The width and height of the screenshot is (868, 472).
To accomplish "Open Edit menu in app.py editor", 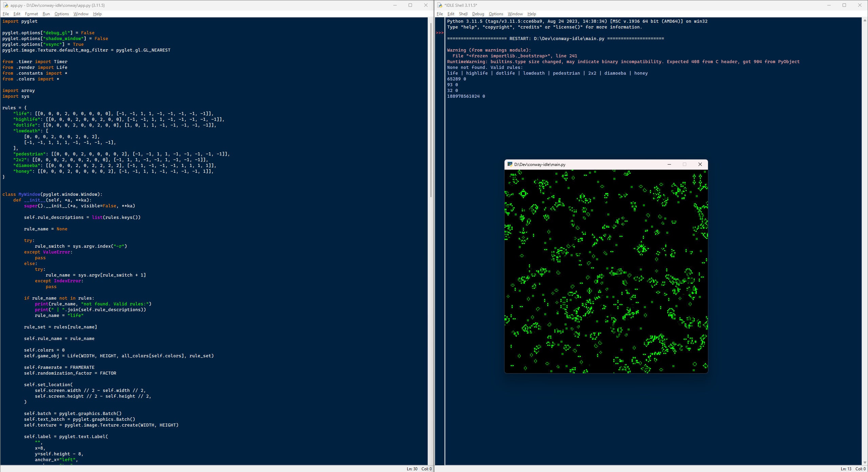I will (x=17, y=14).
